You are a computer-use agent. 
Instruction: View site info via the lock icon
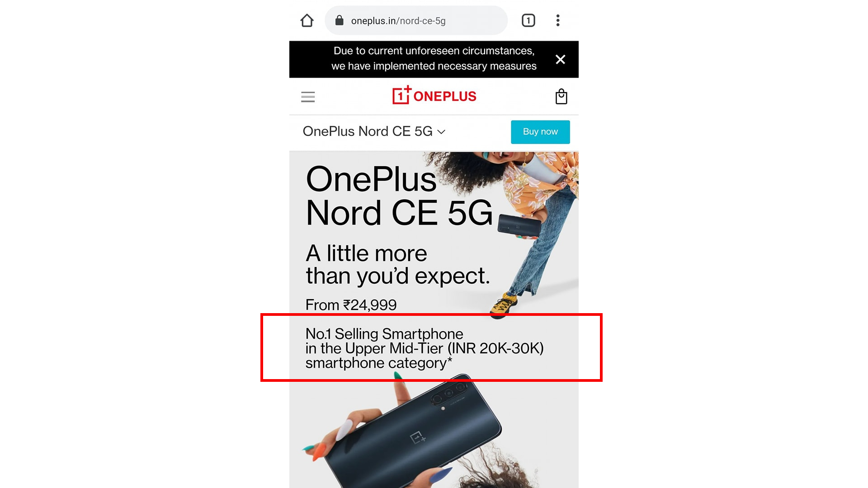(x=340, y=20)
